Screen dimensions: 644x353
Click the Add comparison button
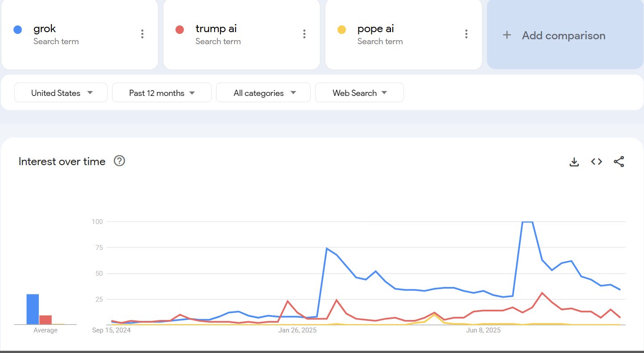tap(563, 36)
